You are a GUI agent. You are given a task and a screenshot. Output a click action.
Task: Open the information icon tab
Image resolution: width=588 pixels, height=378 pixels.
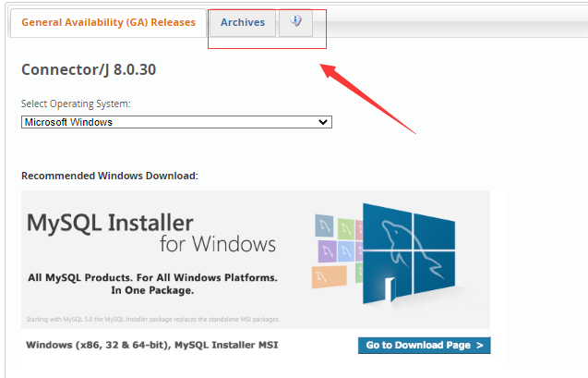295,22
